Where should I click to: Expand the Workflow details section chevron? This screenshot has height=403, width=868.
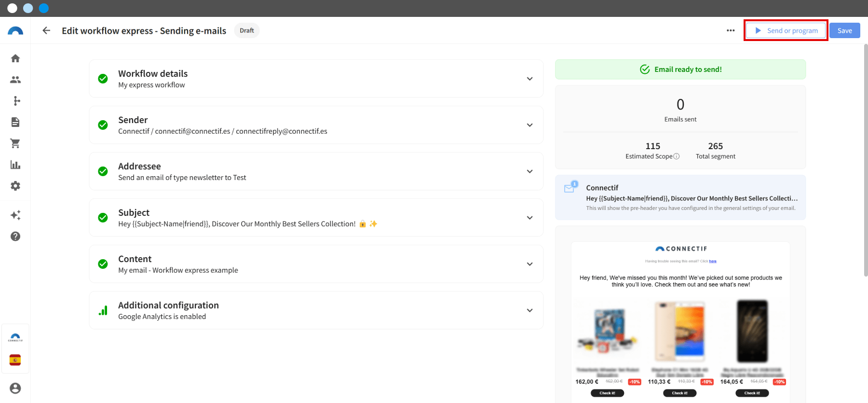tap(529, 79)
